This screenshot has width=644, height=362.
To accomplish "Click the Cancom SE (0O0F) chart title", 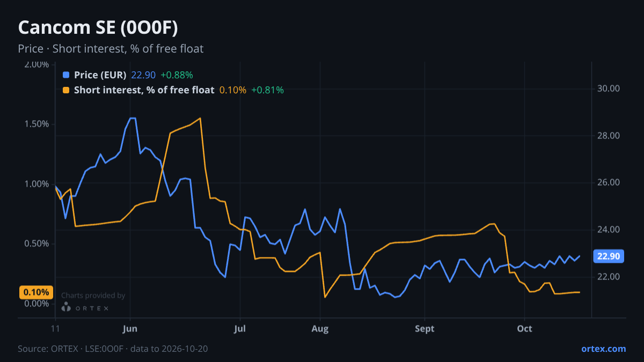I will (x=98, y=27).
